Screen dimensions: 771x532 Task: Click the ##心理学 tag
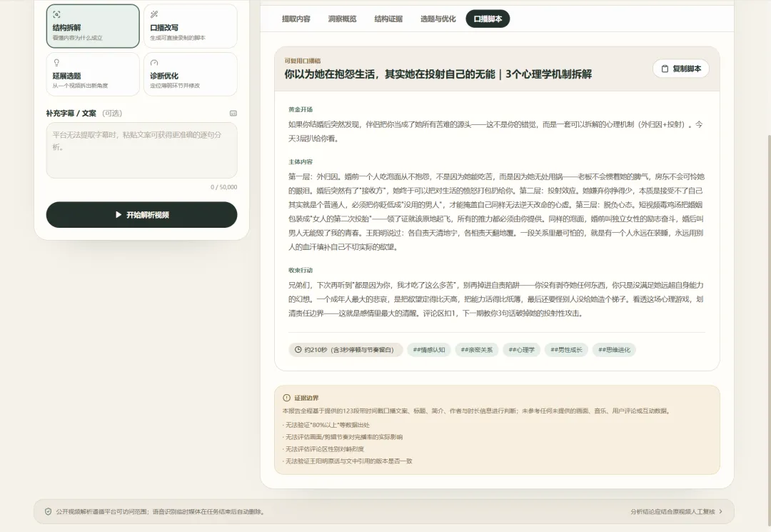(521, 350)
